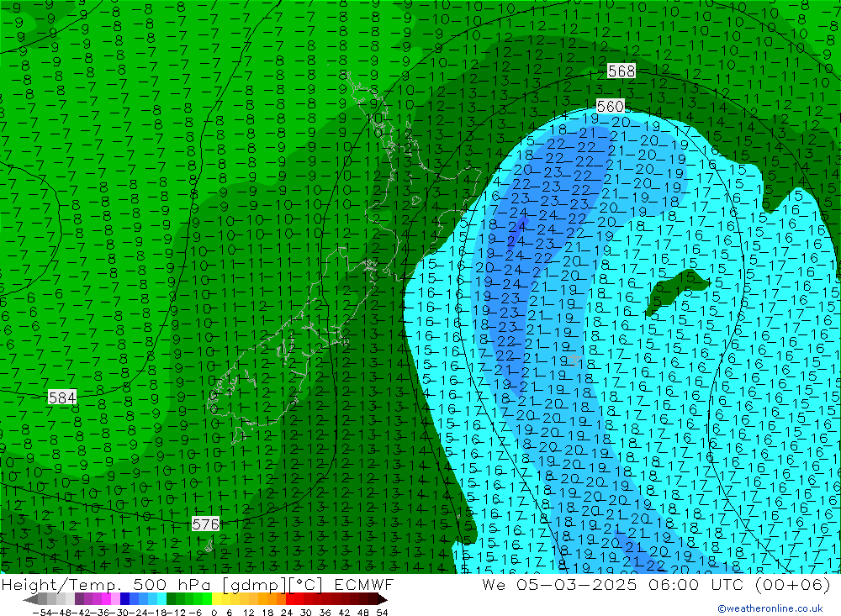Click the dark purple legend swatch above -42
The width and height of the screenshot is (841, 616).
[x=79, y=598]
